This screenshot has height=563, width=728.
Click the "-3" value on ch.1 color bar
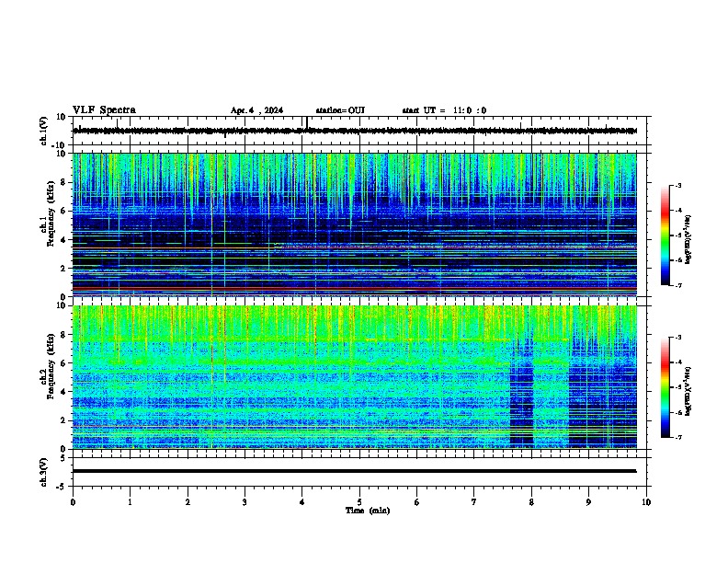point(677,185)
